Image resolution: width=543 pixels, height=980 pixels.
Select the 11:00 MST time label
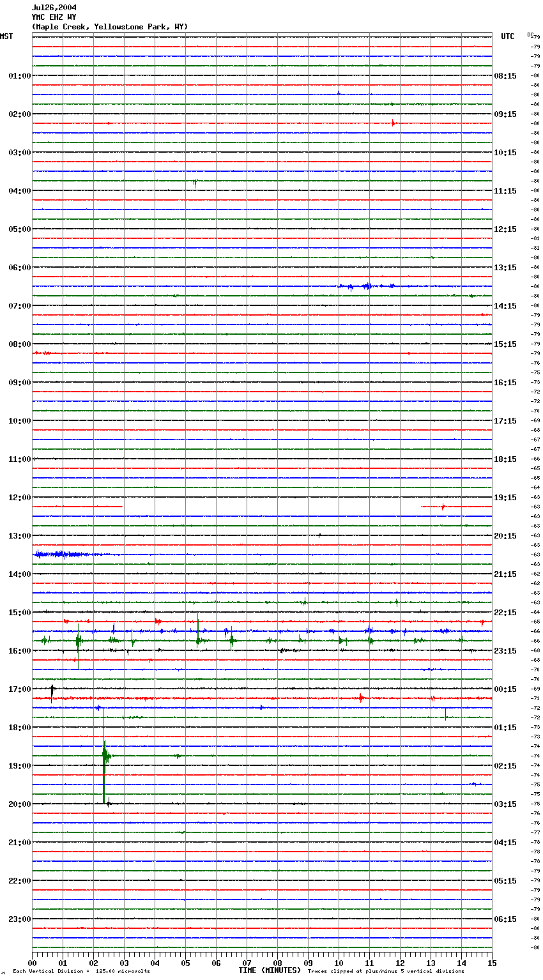20,459
